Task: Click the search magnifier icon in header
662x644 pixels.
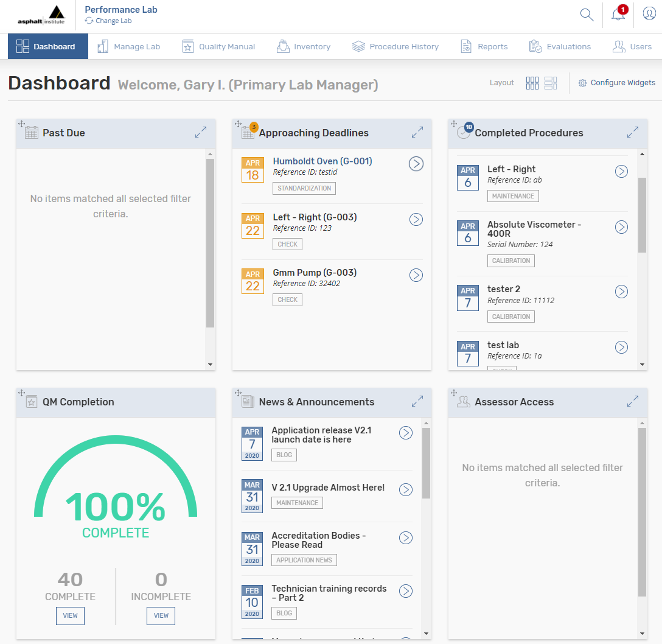Action: point(587,15)
